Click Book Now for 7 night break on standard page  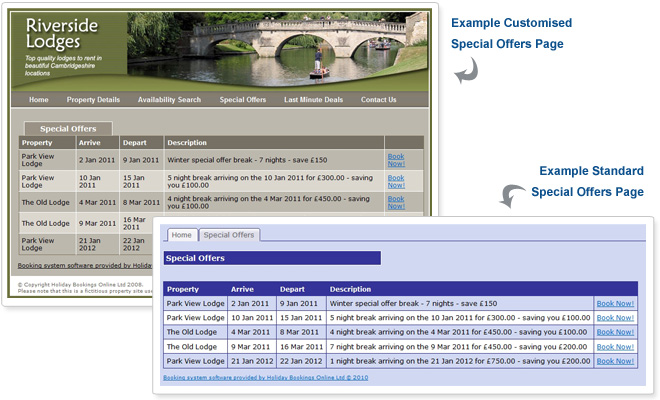point(615,347)
